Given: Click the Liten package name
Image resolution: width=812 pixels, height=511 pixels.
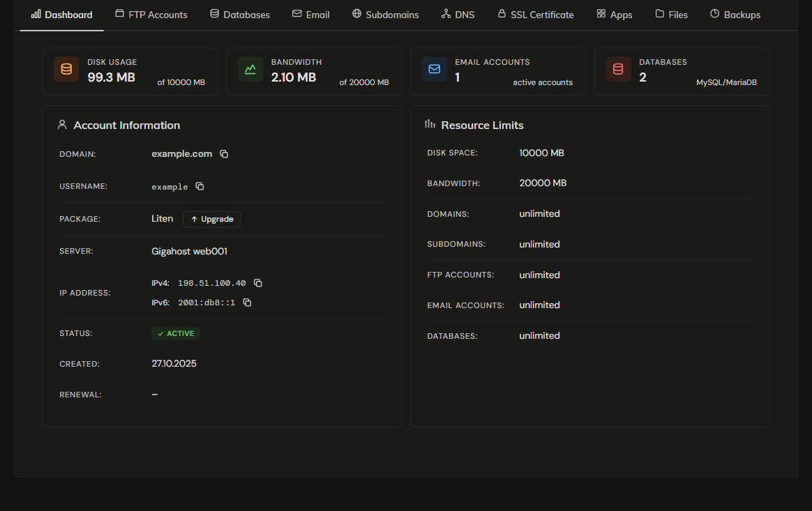Looking at the screenshot, I should point(162,218).
